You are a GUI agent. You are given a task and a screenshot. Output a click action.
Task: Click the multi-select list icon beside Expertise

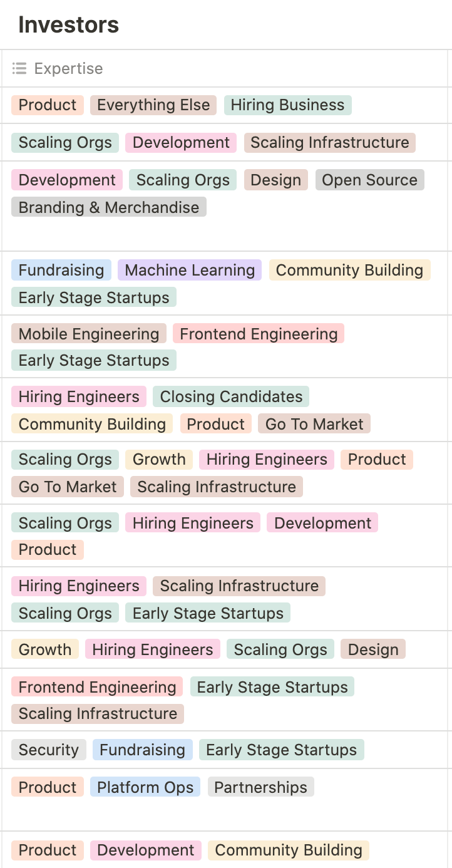coord(19,68)
